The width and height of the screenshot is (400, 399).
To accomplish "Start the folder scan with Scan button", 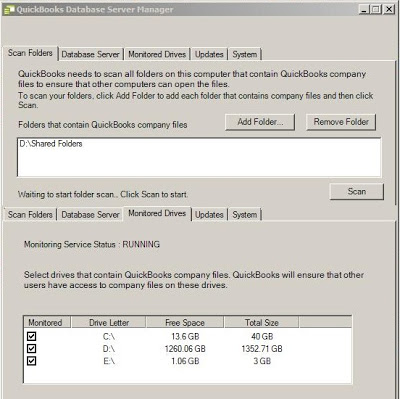I will 357,192.
